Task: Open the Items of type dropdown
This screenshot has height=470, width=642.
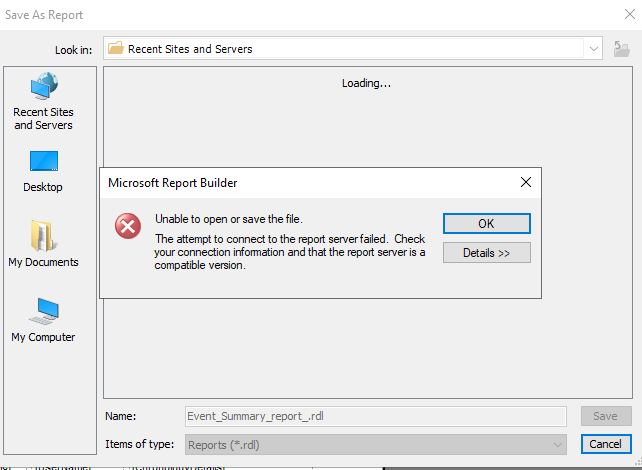Action: click(376, 445)
